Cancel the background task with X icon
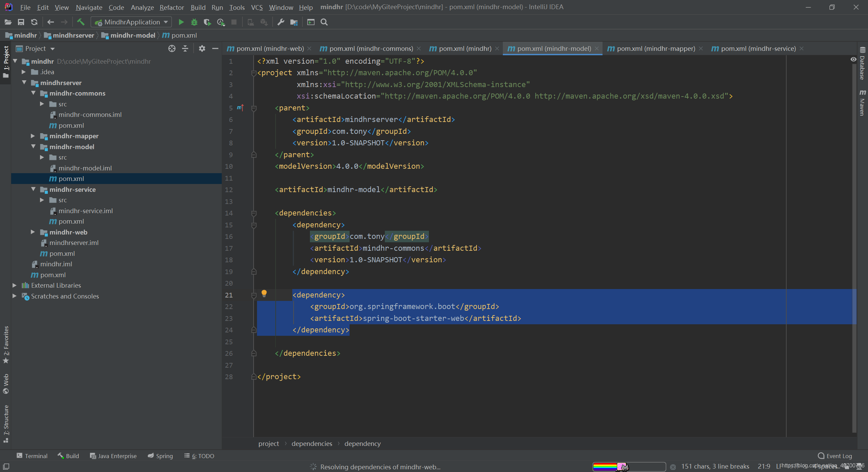 coord(673,467)
